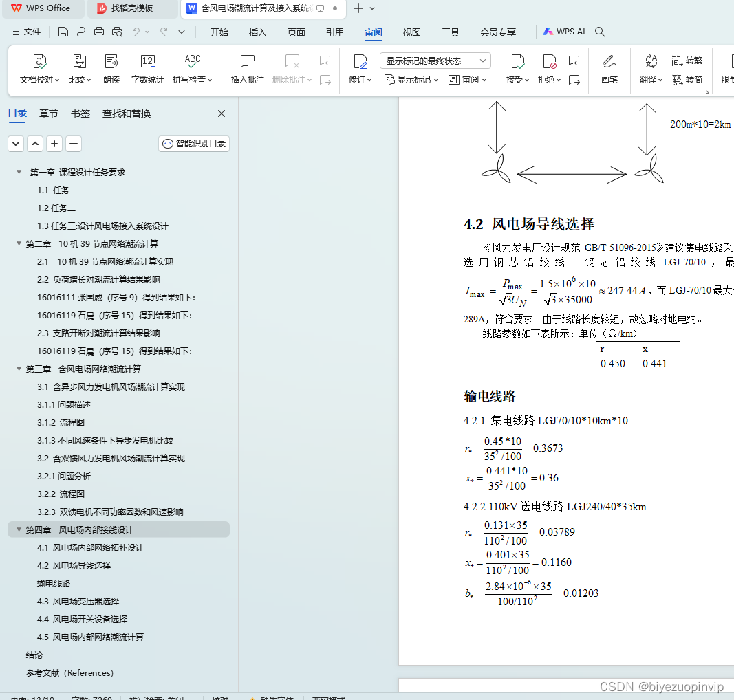This screenshot has width=734, height=700.
Task: Click the Print icon in quick access bar
Action: (99, 32)
